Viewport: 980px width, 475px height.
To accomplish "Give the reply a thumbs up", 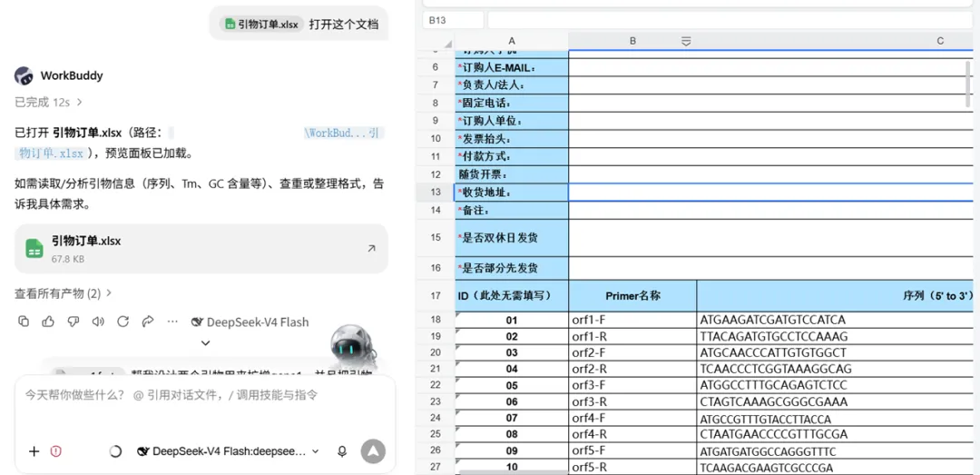I will (48, 322).
